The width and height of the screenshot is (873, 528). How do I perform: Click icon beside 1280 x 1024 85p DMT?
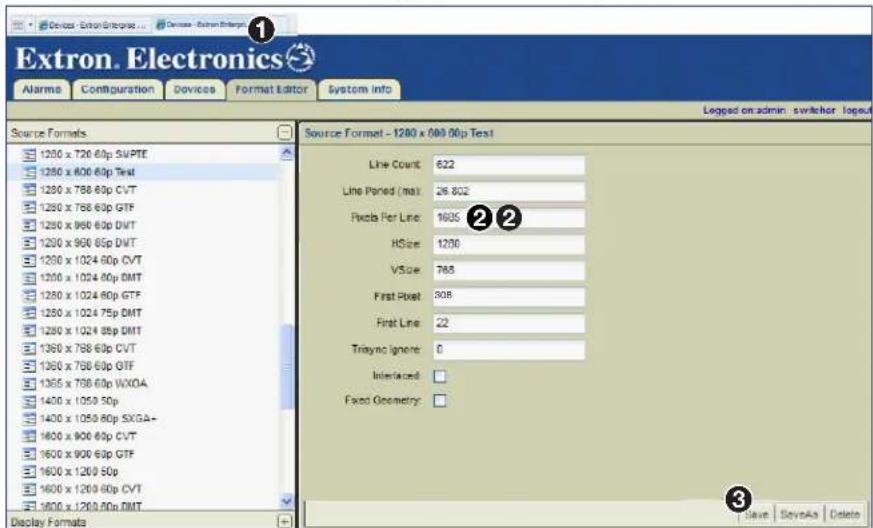(29, 331)
